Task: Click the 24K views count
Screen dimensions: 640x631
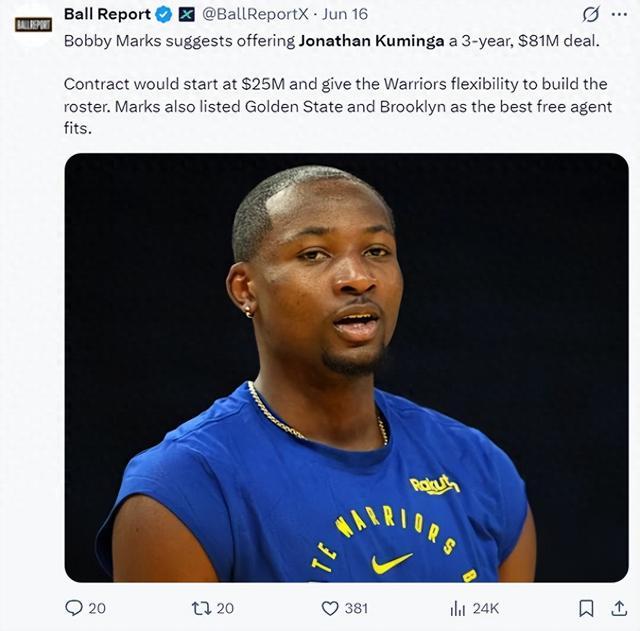Action: (x=486, y=608)
